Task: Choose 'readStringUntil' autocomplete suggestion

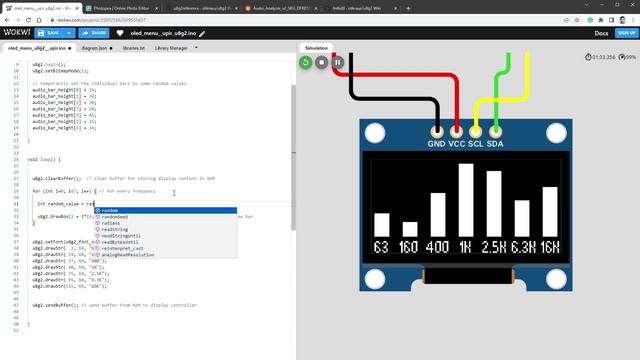Action: 166,236
